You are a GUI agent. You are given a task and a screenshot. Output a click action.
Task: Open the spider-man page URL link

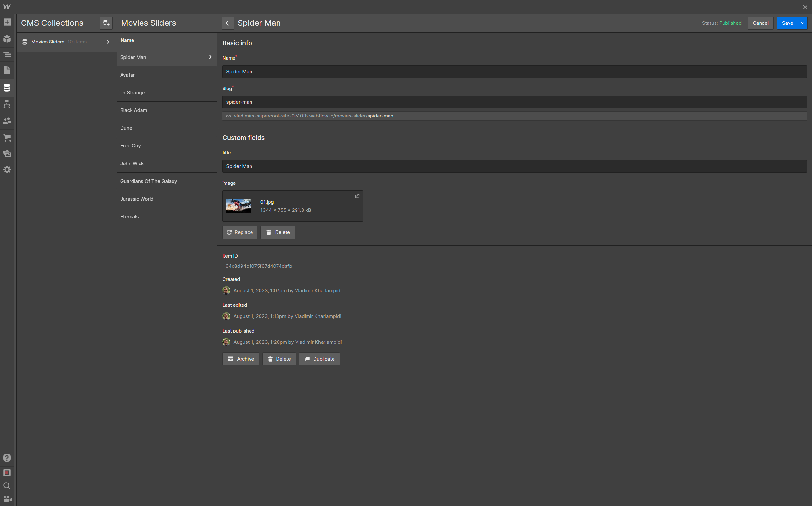(x=515, y=116)
